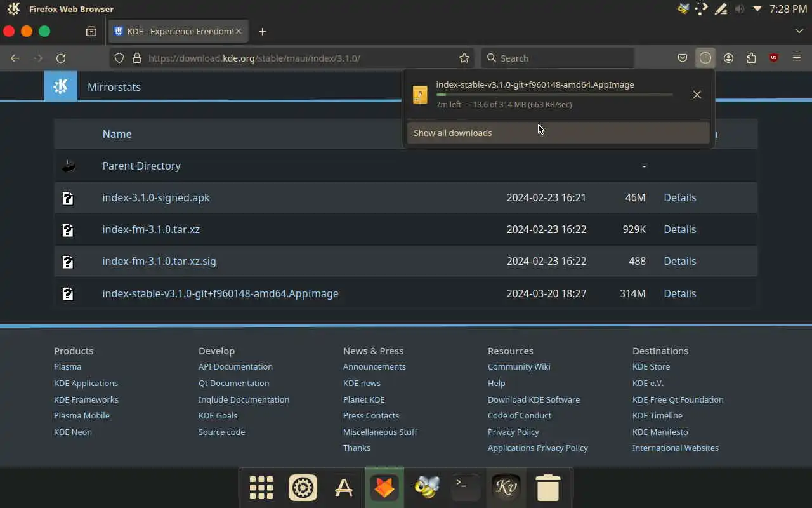The width and height of the screenshot is (812, 508).
Task: Expand the list all tabs chevron
Action: pos(799,31)
